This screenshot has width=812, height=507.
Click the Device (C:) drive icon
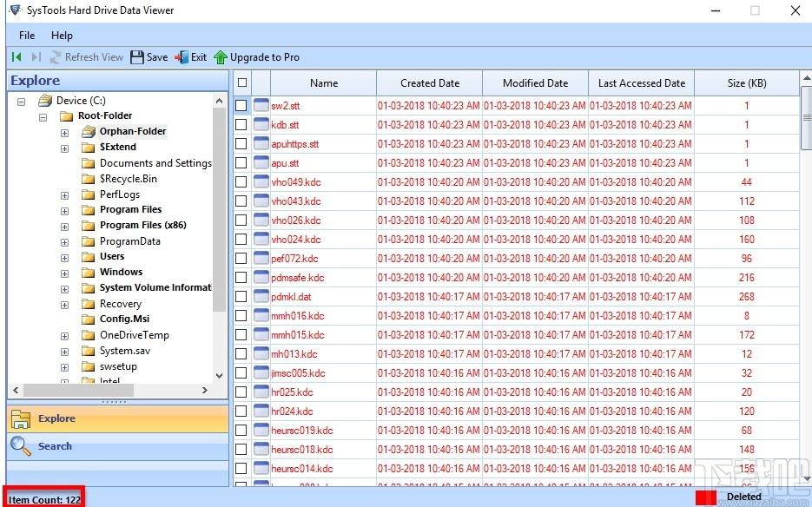45,101
